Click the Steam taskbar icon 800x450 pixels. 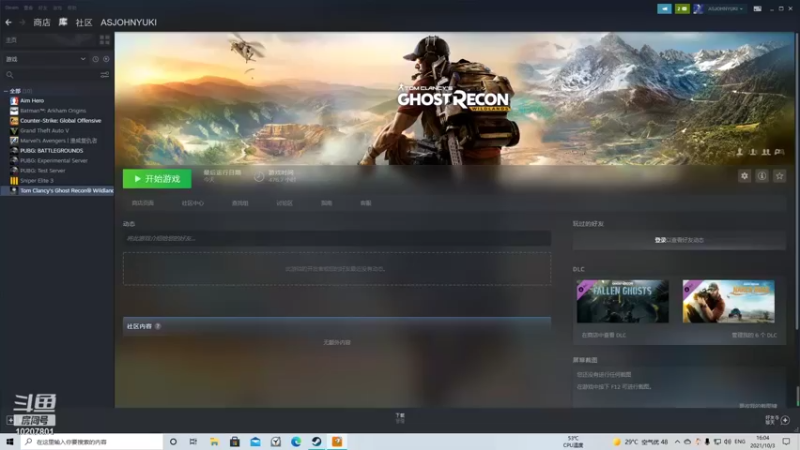(x=316, y=442)
